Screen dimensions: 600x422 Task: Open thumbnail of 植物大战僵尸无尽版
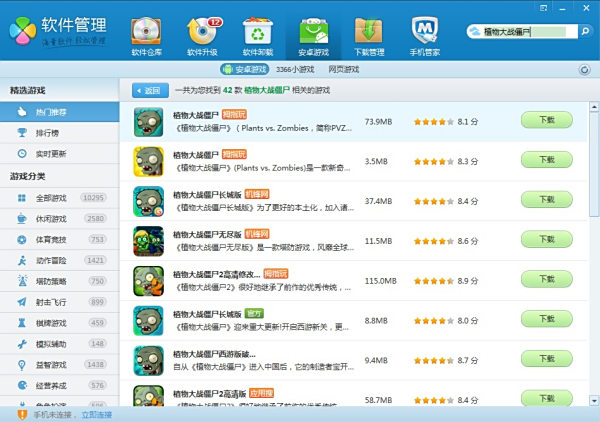(148, 241)
